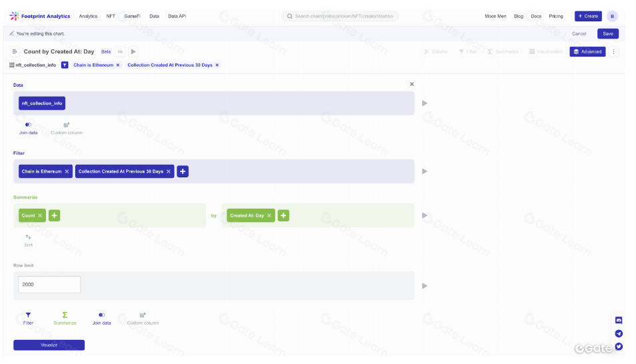This screenshot has height=364, width=636.
Task: Open Discord link icon
Action: click(x=619, y=321)
